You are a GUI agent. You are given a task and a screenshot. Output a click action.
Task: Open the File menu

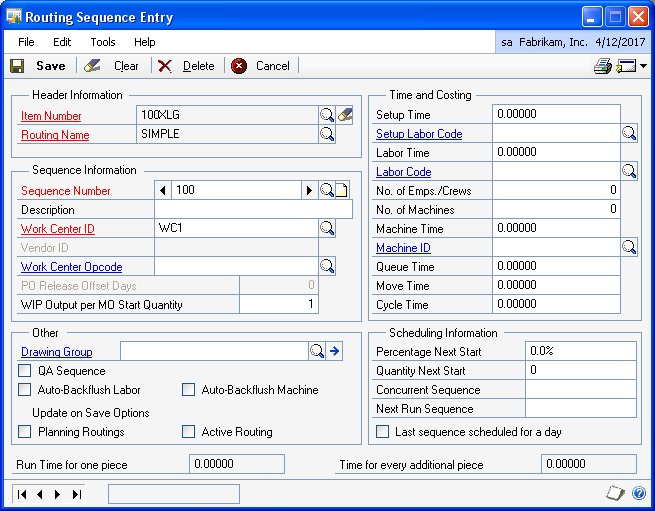26,42
